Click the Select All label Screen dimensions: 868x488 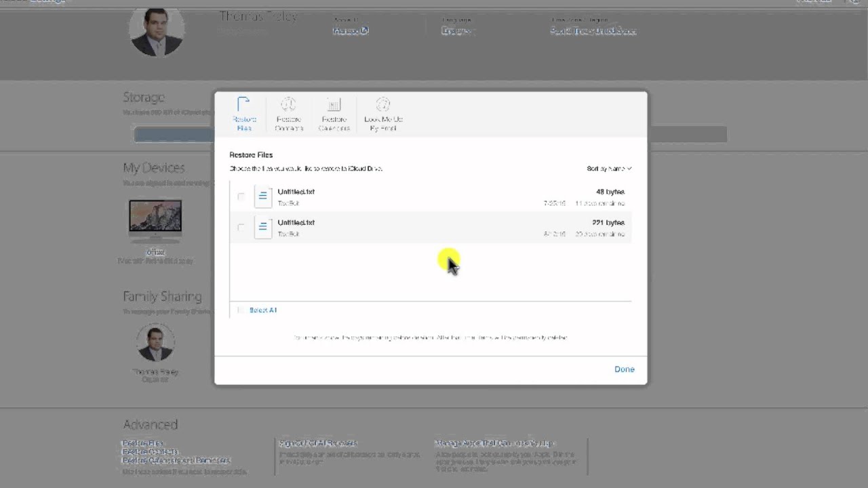pyautogui.click(x=263, y=310)
